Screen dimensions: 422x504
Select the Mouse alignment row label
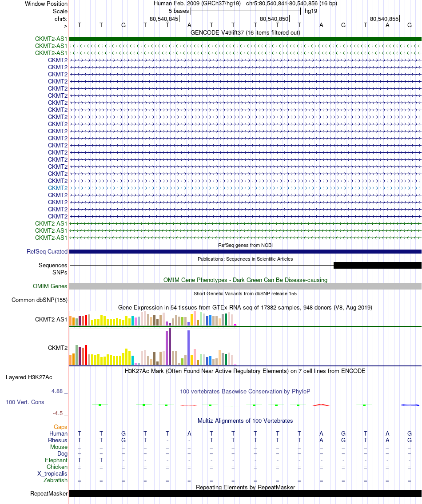point(59,448)
